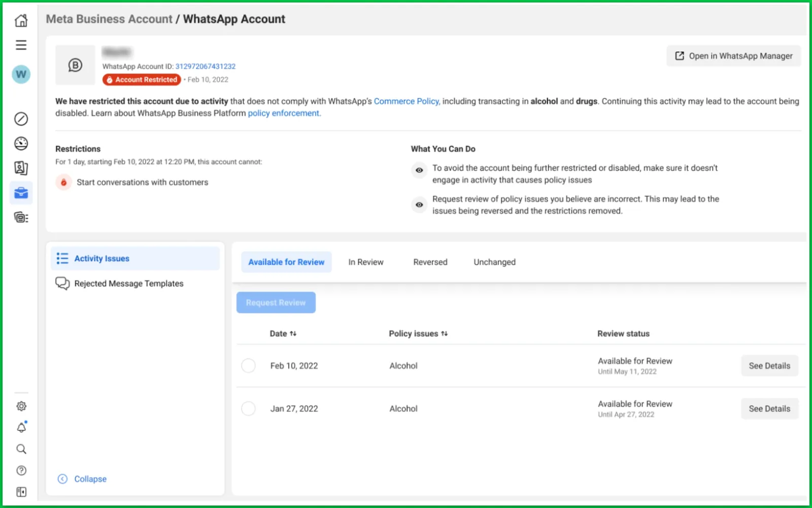Viewport: 812px width, 508px height.
Task: Collapse the left issues panel
Action: click(82, 479)
